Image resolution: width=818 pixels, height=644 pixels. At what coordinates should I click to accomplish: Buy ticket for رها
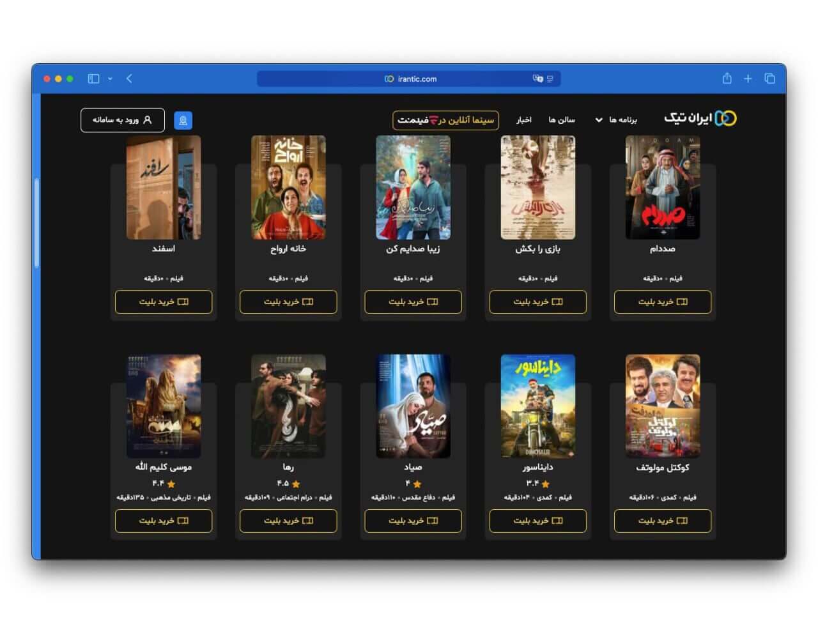pyautogui.click(x=288, y=521)
